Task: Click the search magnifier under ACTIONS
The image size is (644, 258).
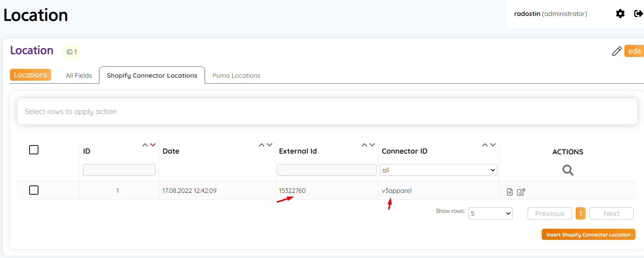Action: click(x=568, y=170)
